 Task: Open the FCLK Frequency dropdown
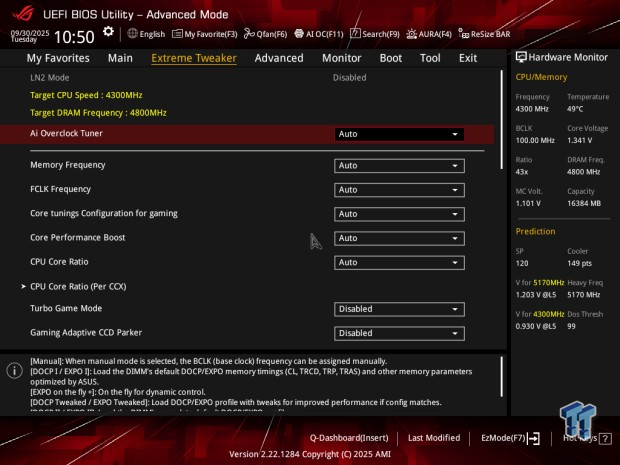[399, 190]
